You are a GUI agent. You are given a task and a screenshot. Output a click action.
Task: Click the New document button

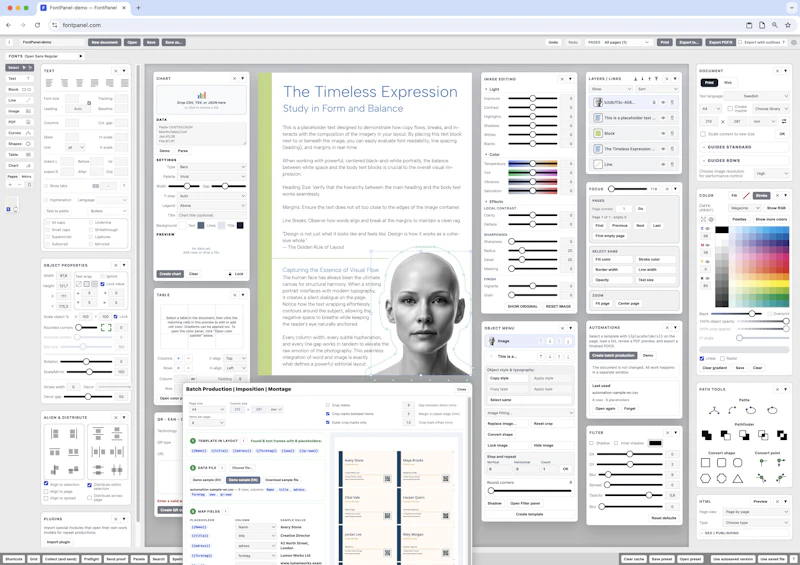(105, 42)
